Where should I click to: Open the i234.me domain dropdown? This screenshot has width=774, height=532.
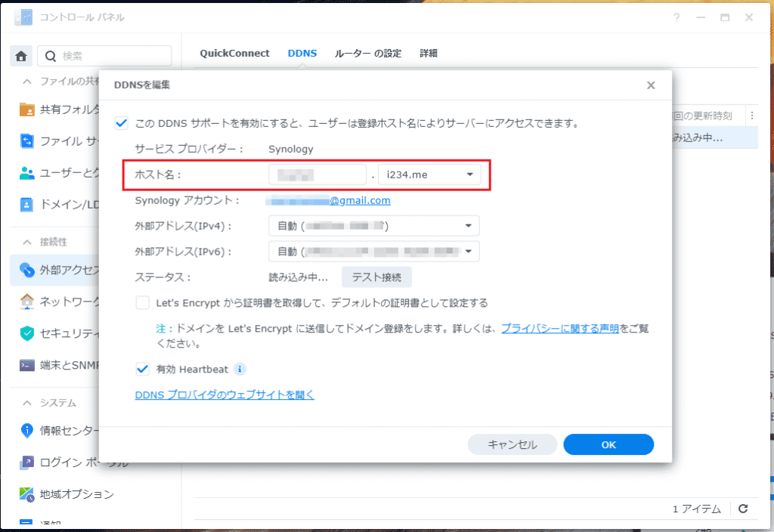(x=429, y=175)
